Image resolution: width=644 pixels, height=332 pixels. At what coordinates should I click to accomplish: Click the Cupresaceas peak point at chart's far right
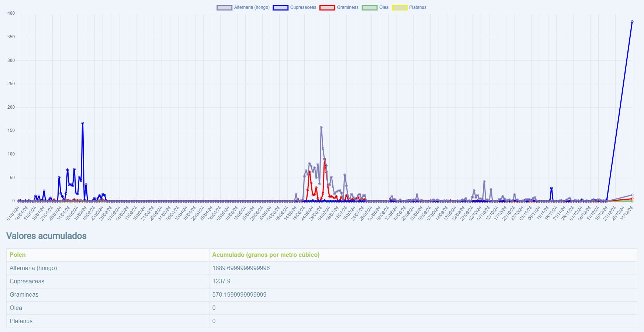pos(632,22)
